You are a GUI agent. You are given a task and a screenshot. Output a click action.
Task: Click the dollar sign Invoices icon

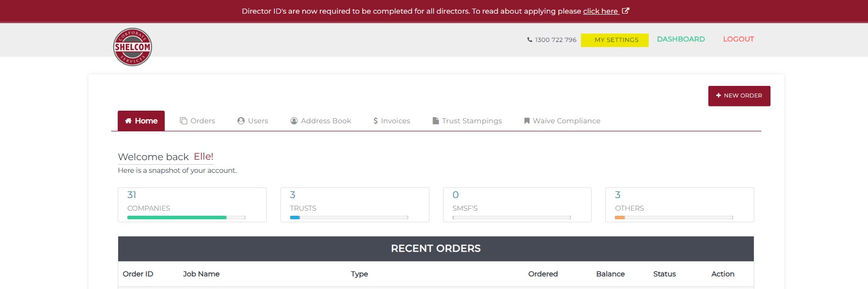[375, 121]
